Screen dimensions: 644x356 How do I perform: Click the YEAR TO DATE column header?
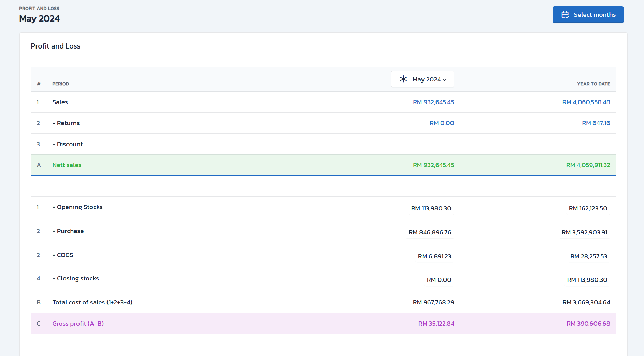593,84
